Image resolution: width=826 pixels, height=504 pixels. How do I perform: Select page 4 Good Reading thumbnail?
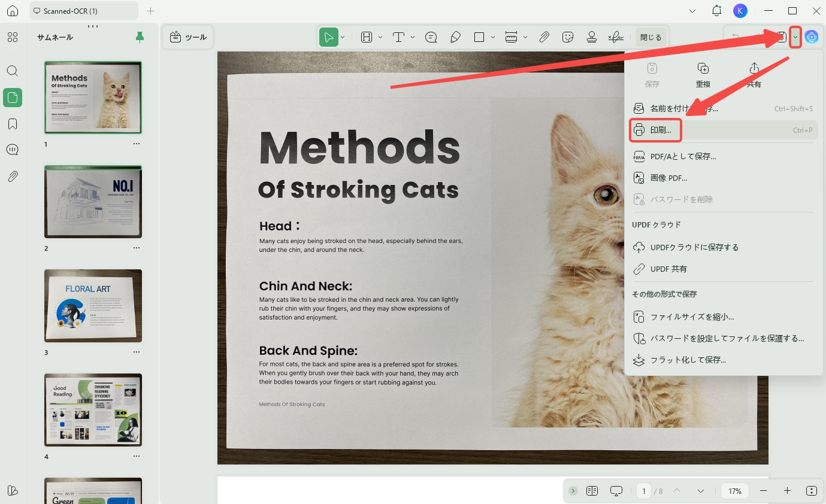click(x=93, y=410)
